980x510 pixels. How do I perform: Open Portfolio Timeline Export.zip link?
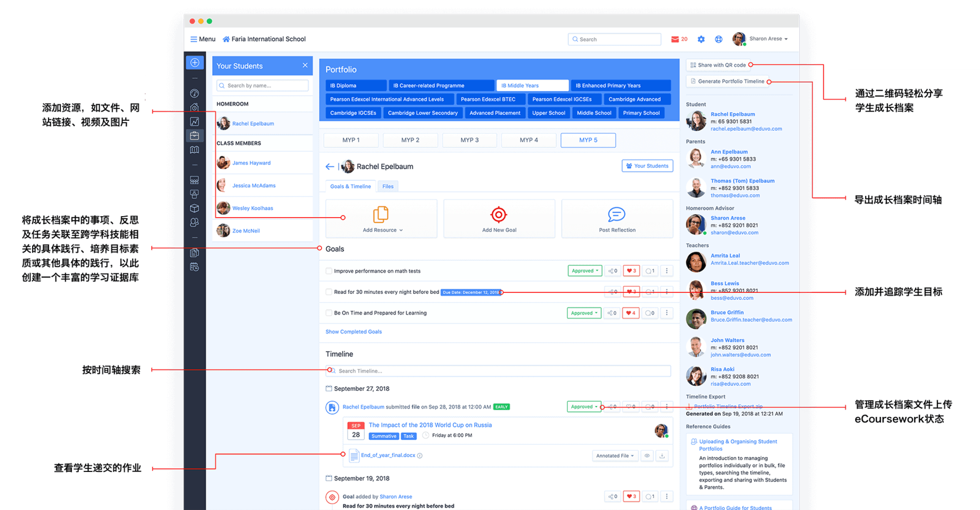728,407
